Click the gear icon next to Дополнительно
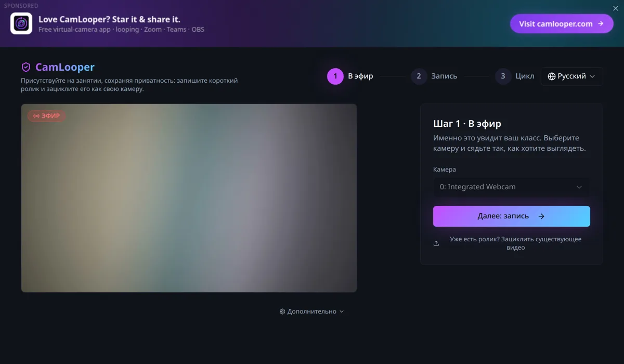This screenshot has width=624, height=364. [282, 311]
